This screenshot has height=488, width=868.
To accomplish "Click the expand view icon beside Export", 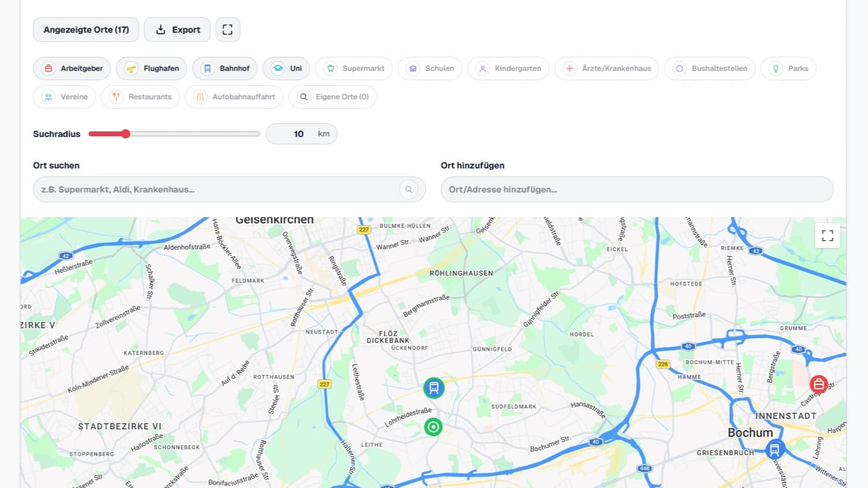I will pyautogui.click(x=228, y=30).
